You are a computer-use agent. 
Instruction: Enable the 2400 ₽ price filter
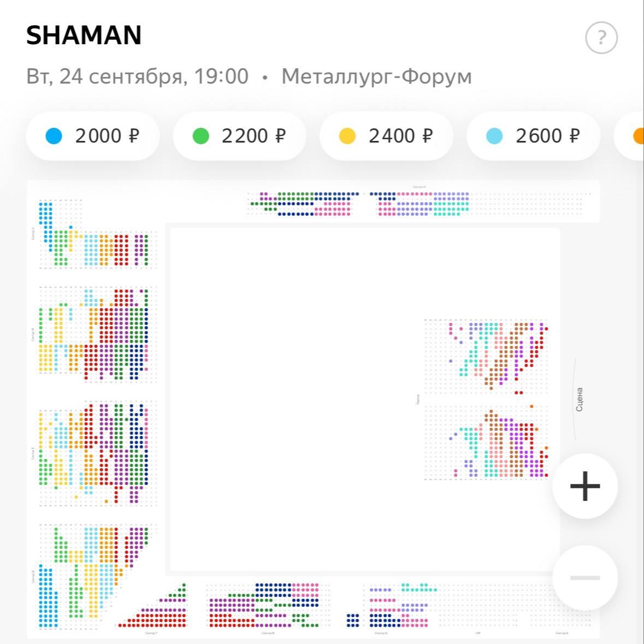tap(386, 136)
